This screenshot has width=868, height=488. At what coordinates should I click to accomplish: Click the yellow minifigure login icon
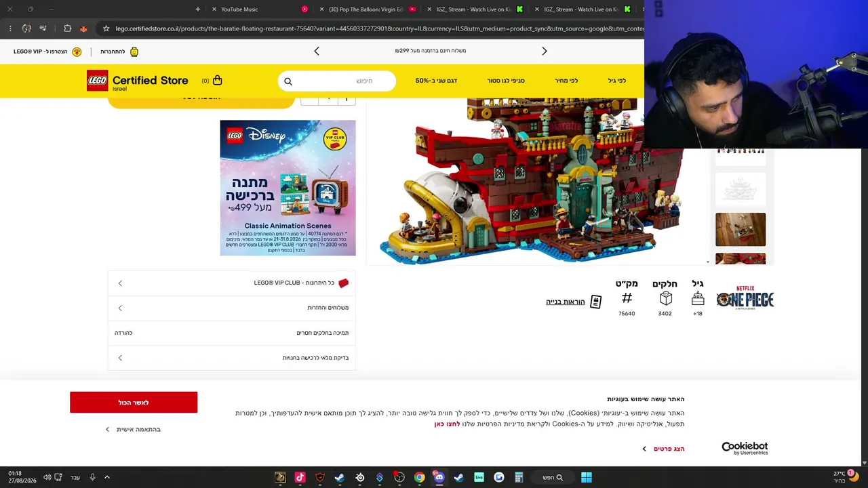click(x=134, y=52)
